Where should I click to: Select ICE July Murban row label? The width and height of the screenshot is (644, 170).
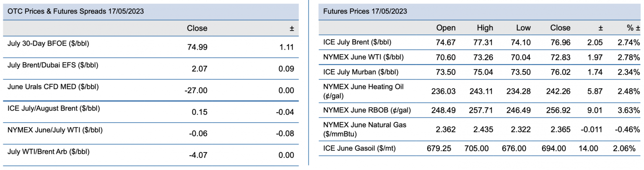tap(361, 71)
